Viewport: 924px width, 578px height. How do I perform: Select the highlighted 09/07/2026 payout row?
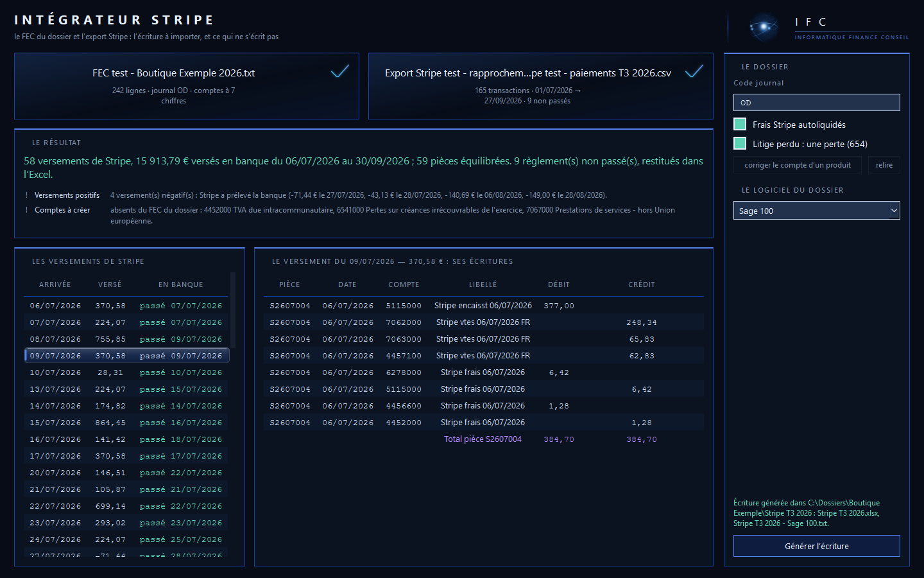tap(126, 356)
